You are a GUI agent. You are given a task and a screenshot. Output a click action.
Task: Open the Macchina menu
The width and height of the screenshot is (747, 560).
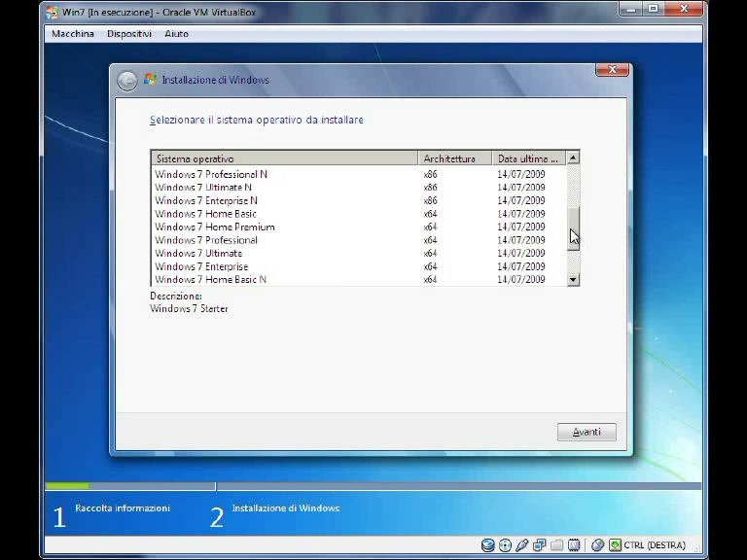click(x=73, y=34)
